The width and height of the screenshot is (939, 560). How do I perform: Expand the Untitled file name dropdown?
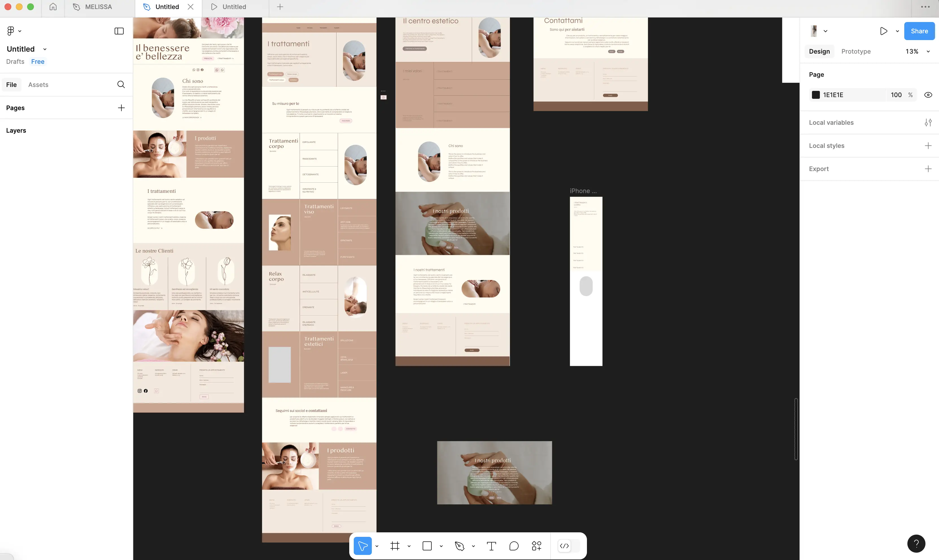(x=45, y=49)
